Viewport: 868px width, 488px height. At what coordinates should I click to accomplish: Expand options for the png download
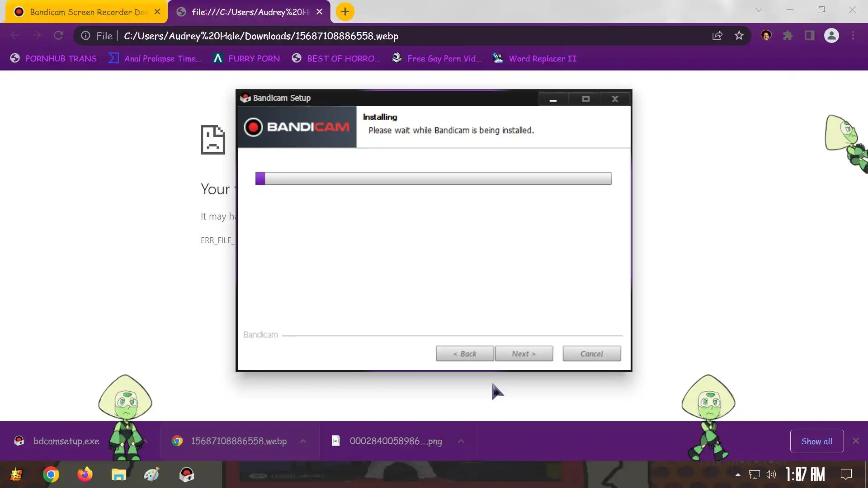click(x=461, y=441)
